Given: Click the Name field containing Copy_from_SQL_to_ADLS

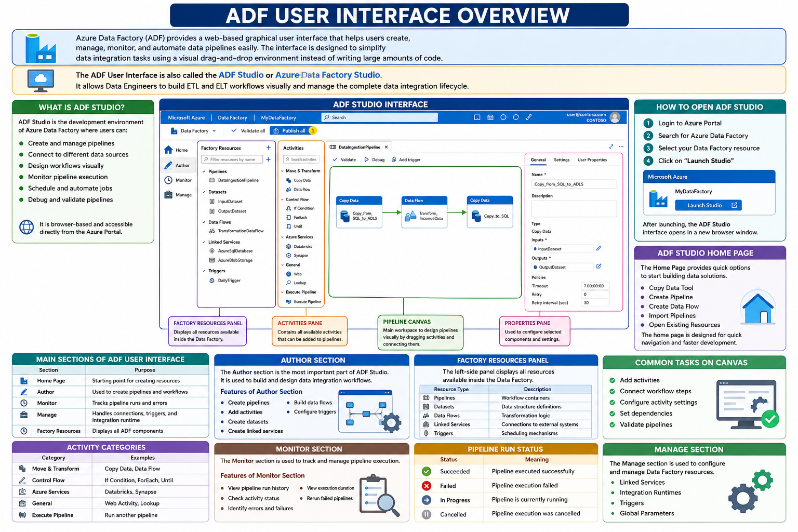Looking at the screenshot, I should pyautogui.click(x=574, y=184).
